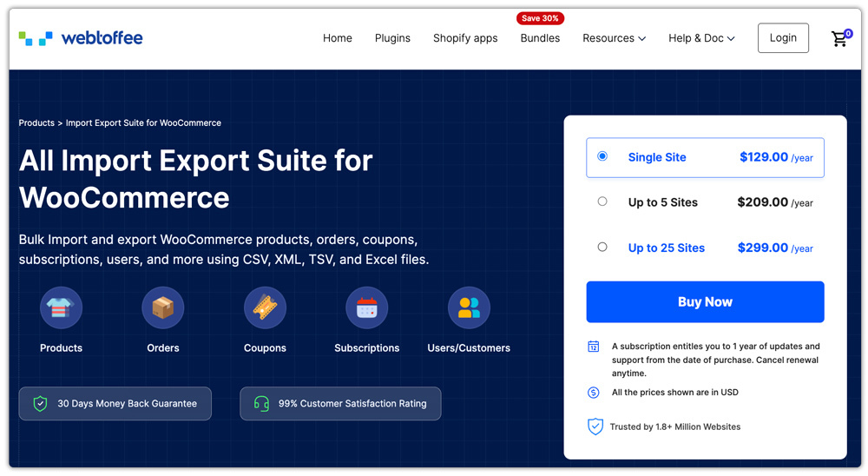
Task: Expand the Help & Doc dropdown menu
Action: click(x=701, y=38)
